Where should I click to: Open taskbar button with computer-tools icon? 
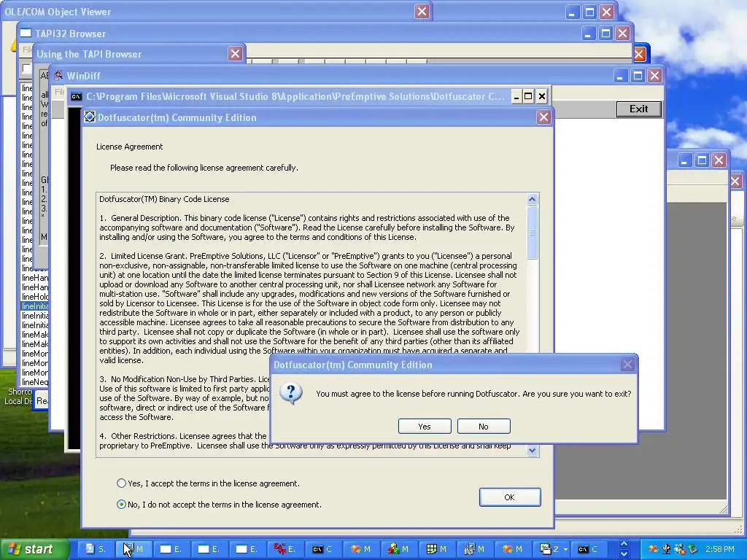pos(475,549)
